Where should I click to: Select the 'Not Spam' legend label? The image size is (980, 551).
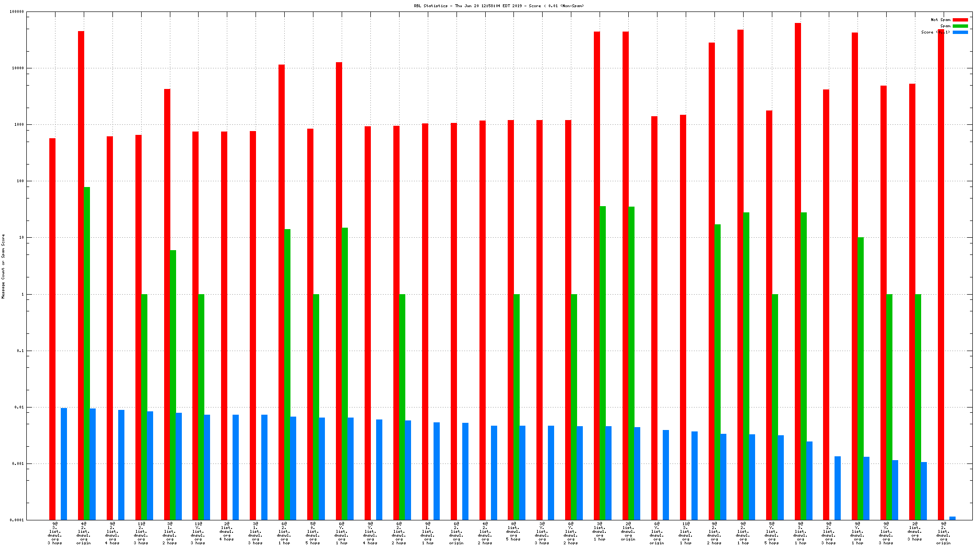coord(940,20)
